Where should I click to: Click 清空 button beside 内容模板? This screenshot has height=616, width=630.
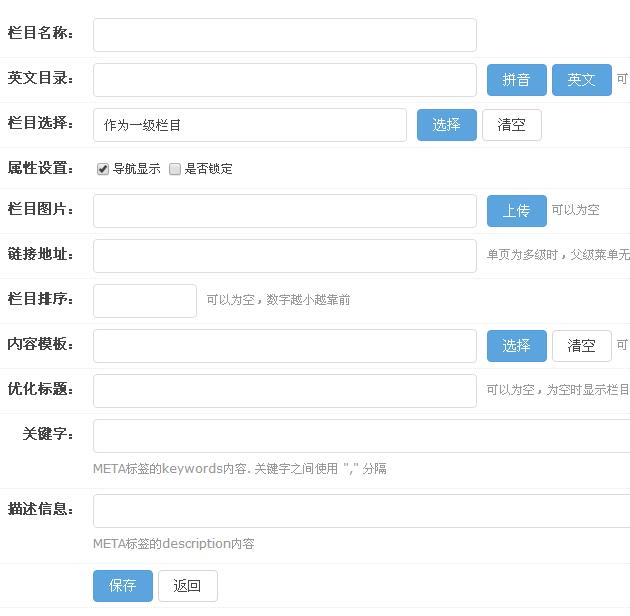[x=581, y=346]
